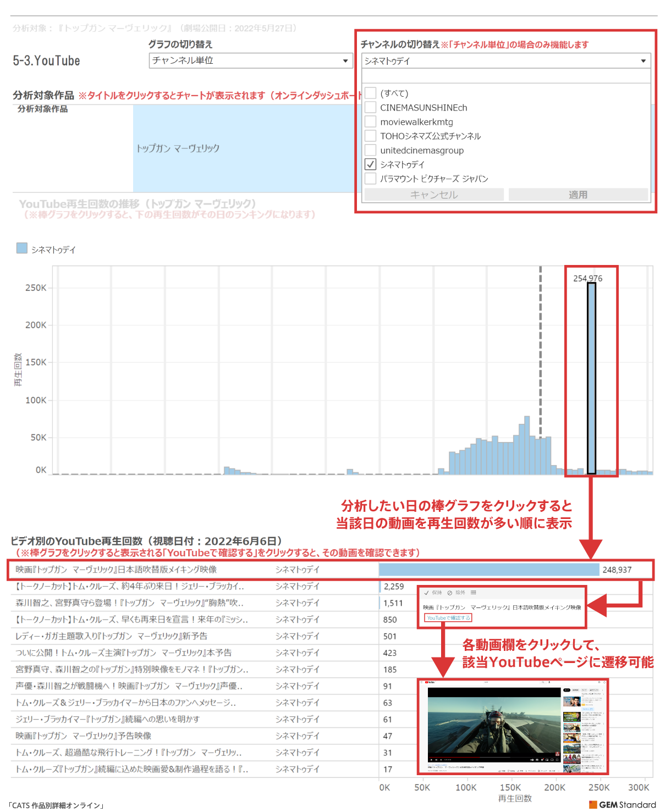660x812 pixels.
Task: Click the fullscreen icon in the YouTube player
Action: (557, 760)
